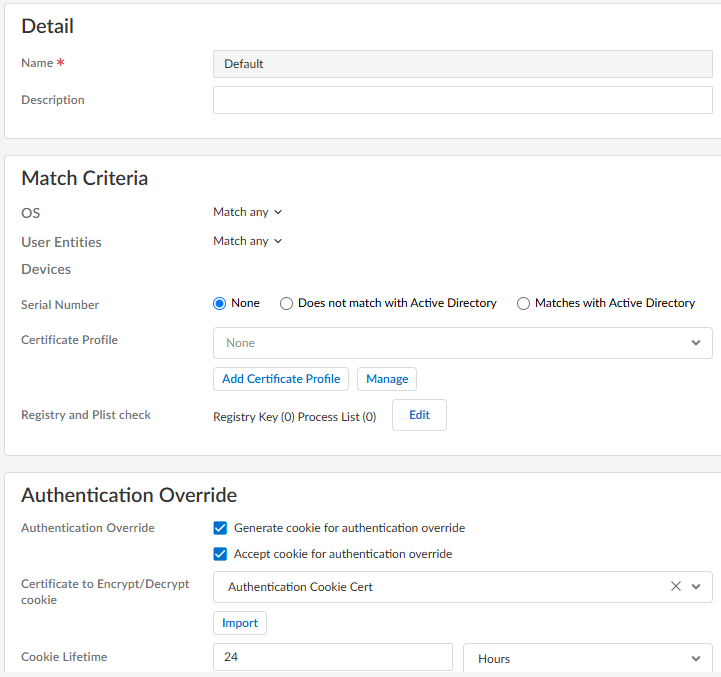Select the None serial number radio button
Image resolution: width=721 pixels, height=677 pixels.
tap(220, 303)
